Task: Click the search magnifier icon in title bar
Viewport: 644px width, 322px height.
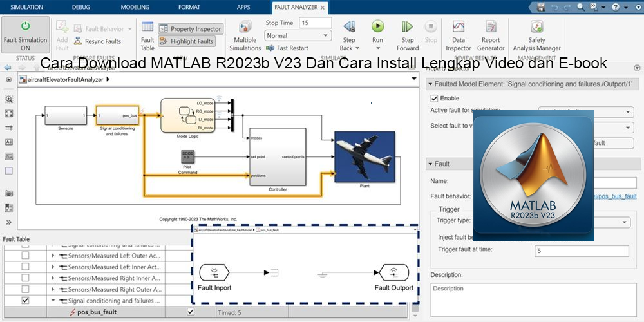Action: 581,7
